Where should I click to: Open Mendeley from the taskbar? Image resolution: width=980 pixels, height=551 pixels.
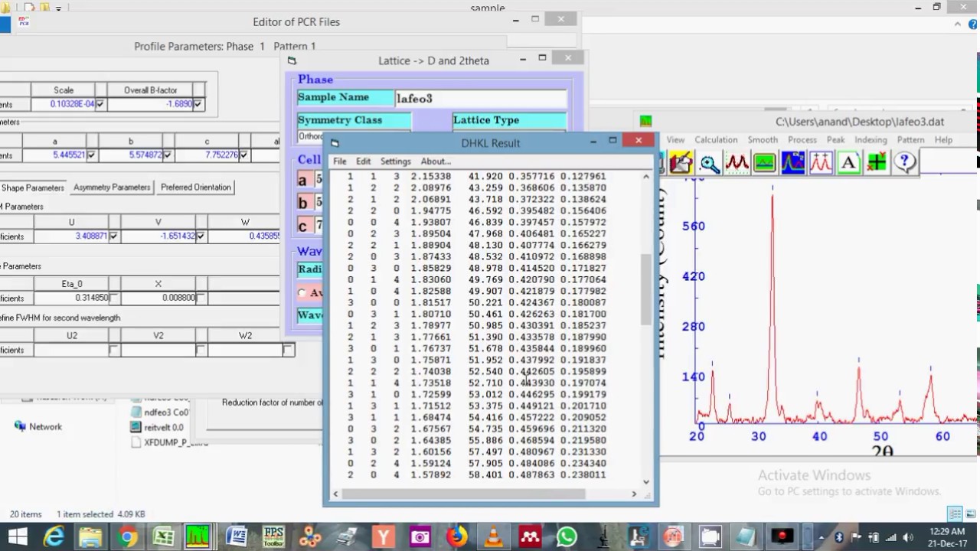530,537
